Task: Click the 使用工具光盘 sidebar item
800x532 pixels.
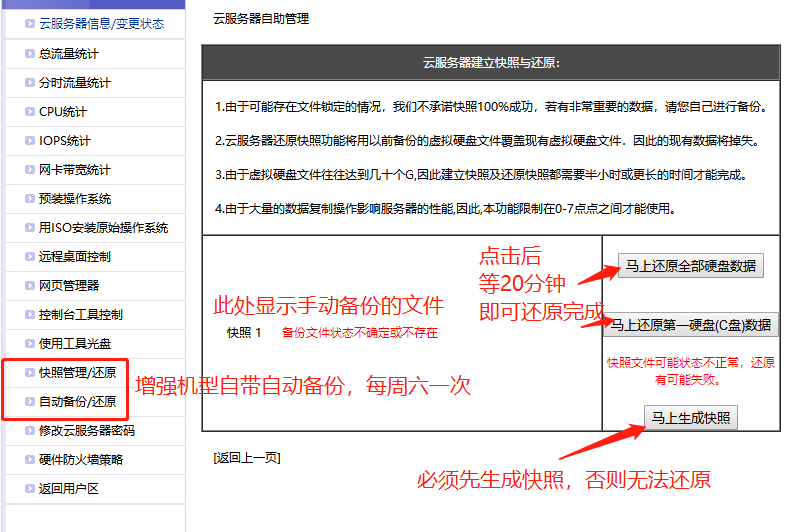Action: (x=74, y=343)
